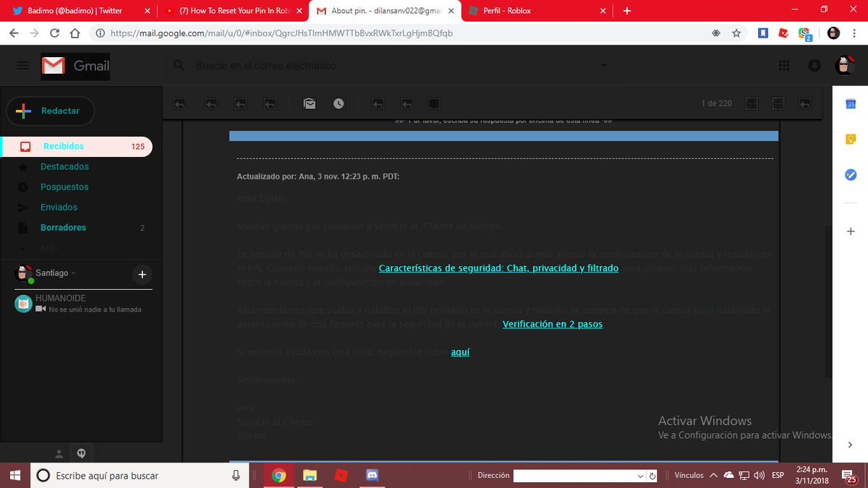Mark as unread envelope icon

coord(310,103)
